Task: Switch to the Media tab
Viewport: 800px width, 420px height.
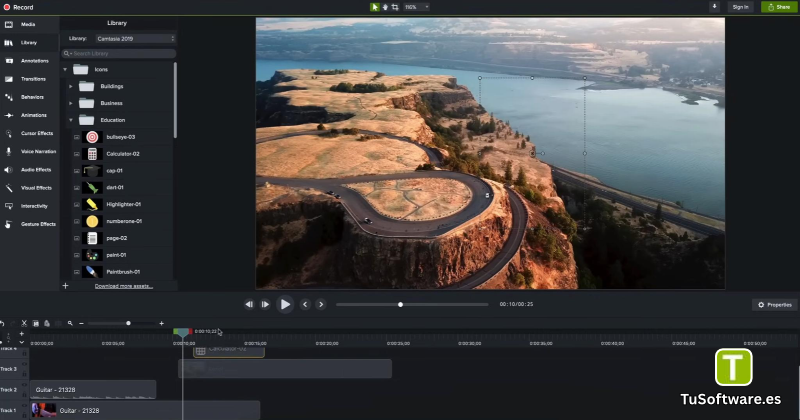Action: pyautogui.click(x=29, y=24)
